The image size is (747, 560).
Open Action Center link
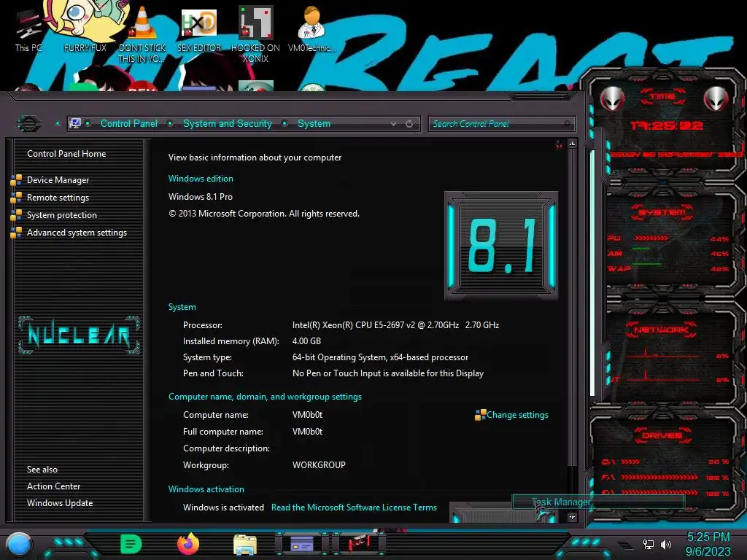53,486
